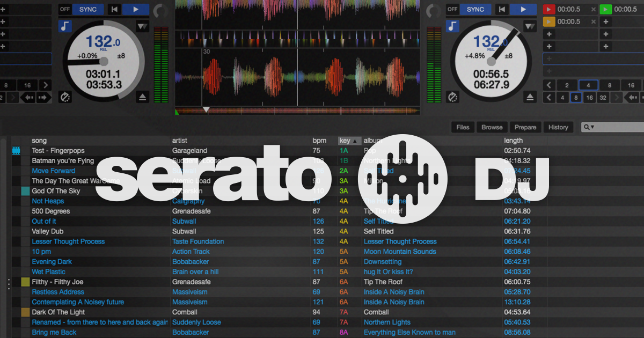This screenshot has height=338, width=644.
Task: Open the Files panel
Action: pyautogui.click(x=463, y=127)
